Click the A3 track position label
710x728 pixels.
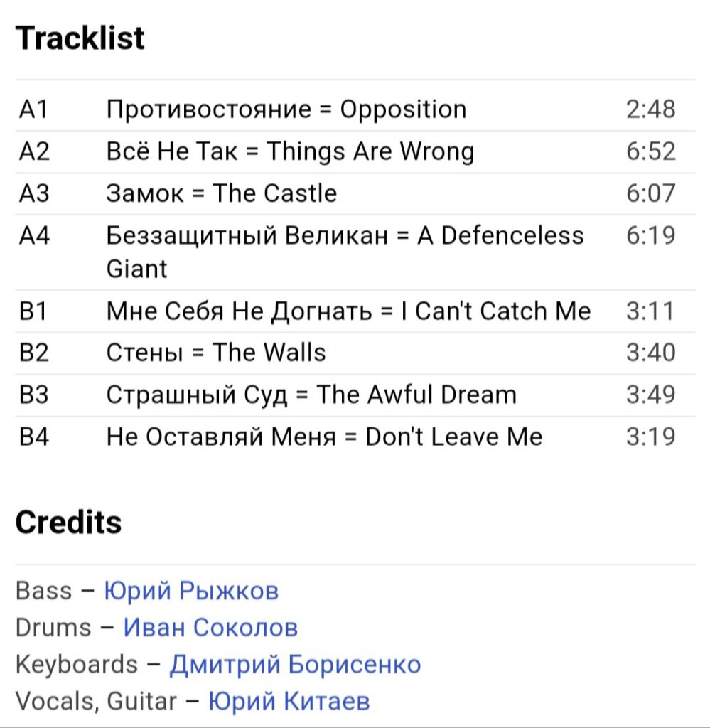tap(34, 193)
